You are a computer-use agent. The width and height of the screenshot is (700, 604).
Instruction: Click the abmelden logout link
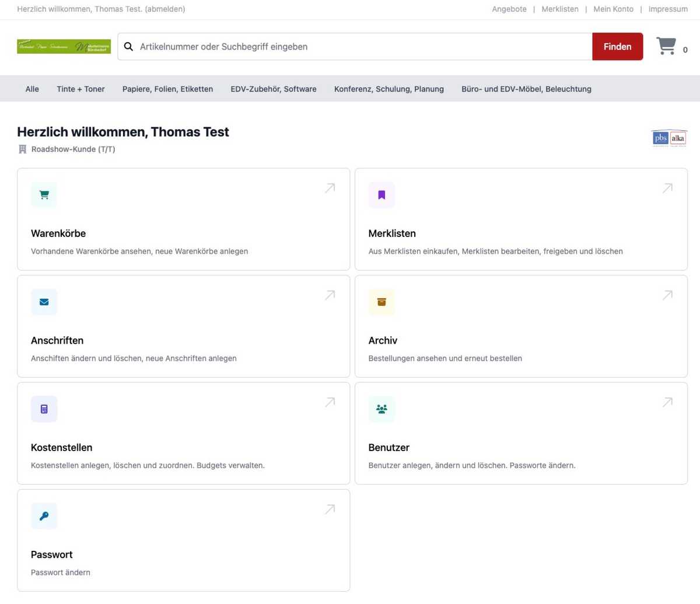pyautogui.click(x=165, y=9)
